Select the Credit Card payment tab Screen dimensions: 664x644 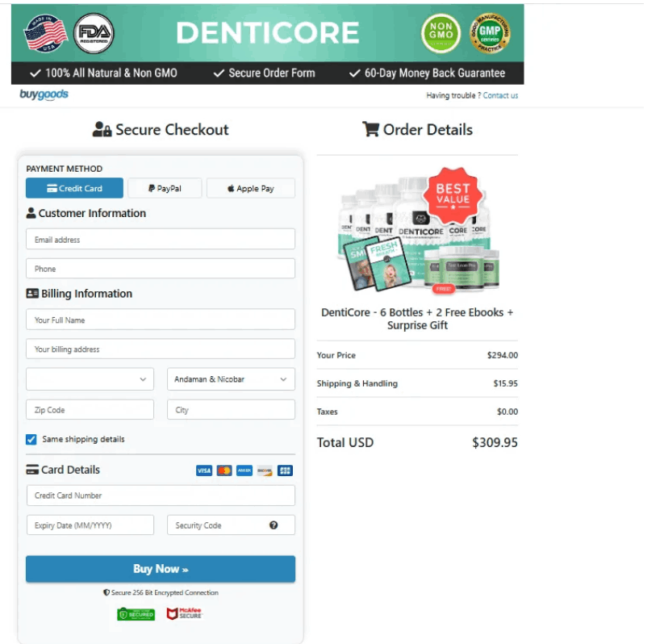pyautogui.click(x=73, y=188)
